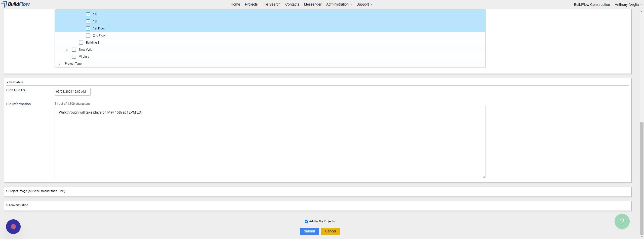Select the 2nd Floor tree label

pyautogui.click(x=99, y=36)
